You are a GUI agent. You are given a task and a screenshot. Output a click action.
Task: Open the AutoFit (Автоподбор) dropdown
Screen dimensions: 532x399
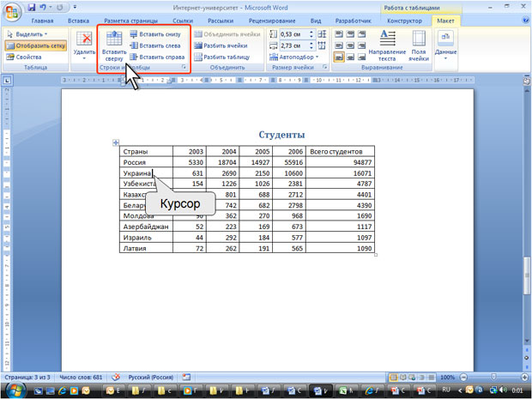click(x=297, y=57)
